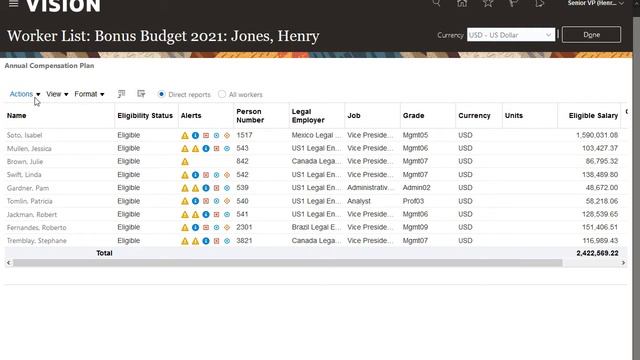Open the Currency USD - US Dollar dropdown
640x360 pixels.
click(x=511, y=35)
